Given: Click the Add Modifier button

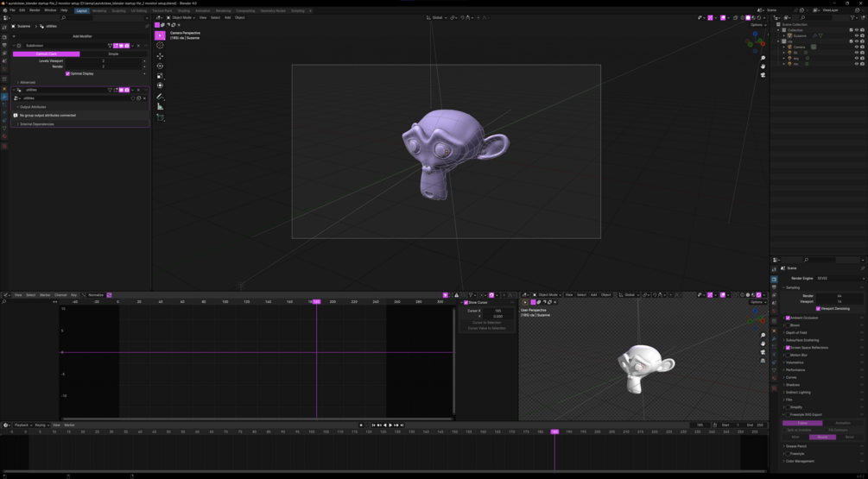Looking at the screenshot, I should [80, 36].
